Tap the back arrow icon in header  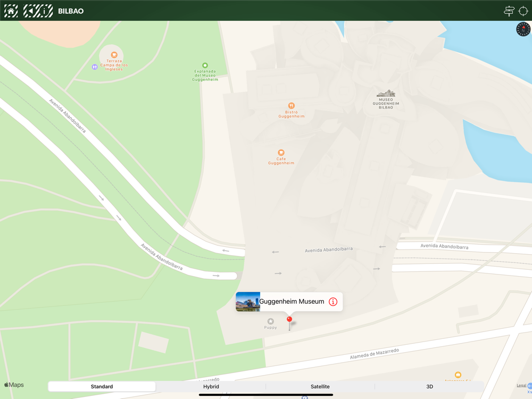30,11
